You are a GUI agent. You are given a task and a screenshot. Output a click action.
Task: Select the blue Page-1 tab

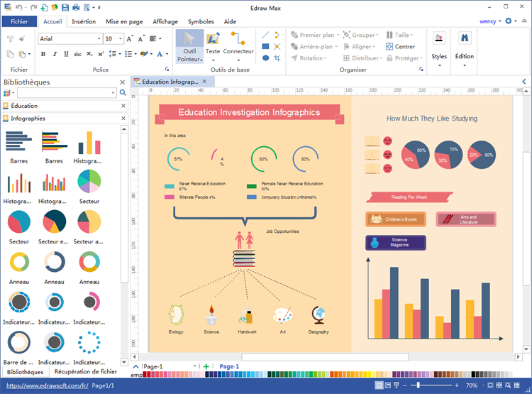click(x=229, y=366)
